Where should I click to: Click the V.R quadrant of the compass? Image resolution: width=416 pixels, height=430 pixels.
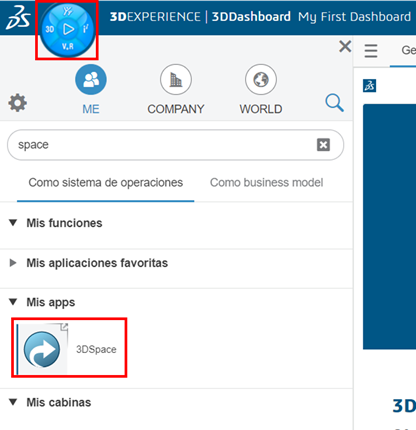(68, 46)
